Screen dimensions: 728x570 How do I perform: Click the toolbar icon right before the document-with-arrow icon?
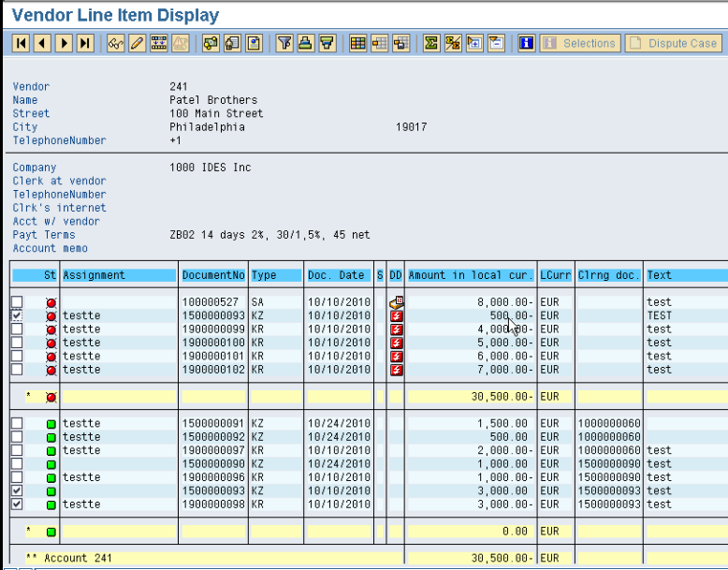point(211,43)
